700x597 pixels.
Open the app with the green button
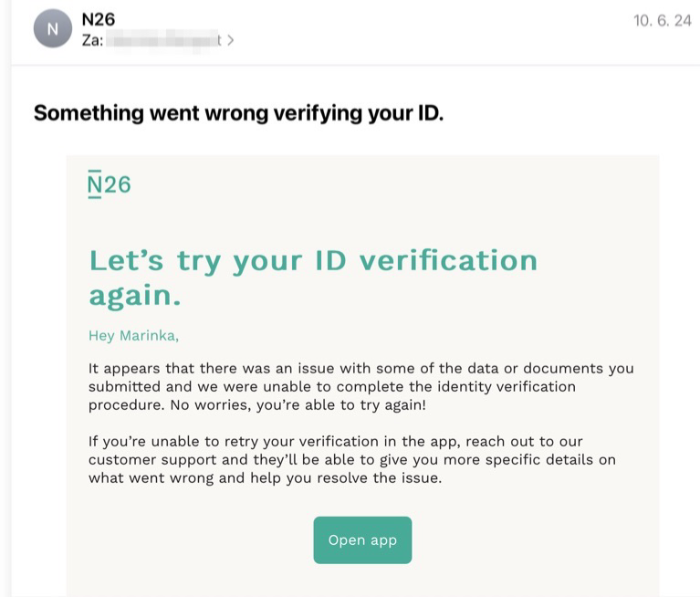(362, 540)
